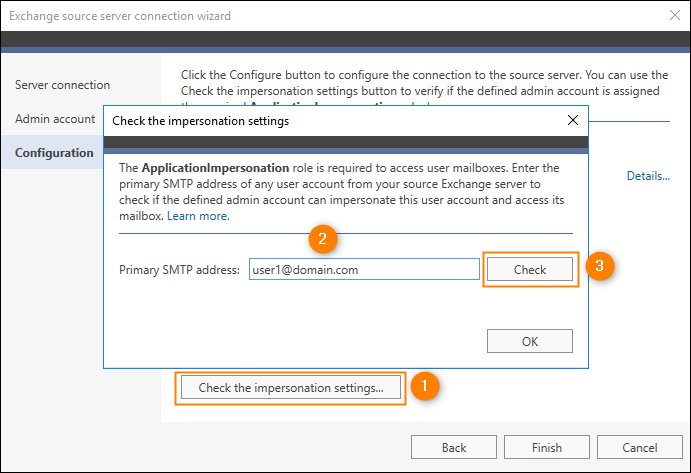The image size is (691, 473).
Task: Confirm the dialog with OK
Action: (x=530, y=341)
